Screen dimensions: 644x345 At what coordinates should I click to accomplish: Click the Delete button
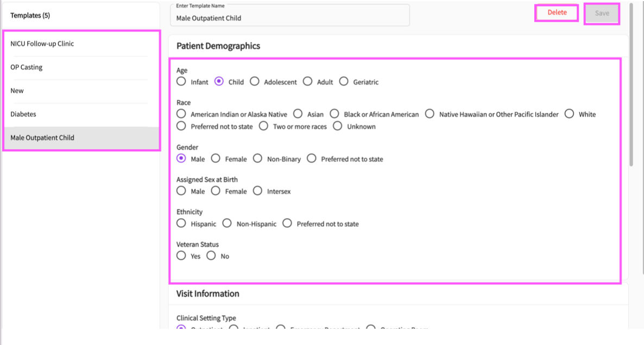click(557, 13)
